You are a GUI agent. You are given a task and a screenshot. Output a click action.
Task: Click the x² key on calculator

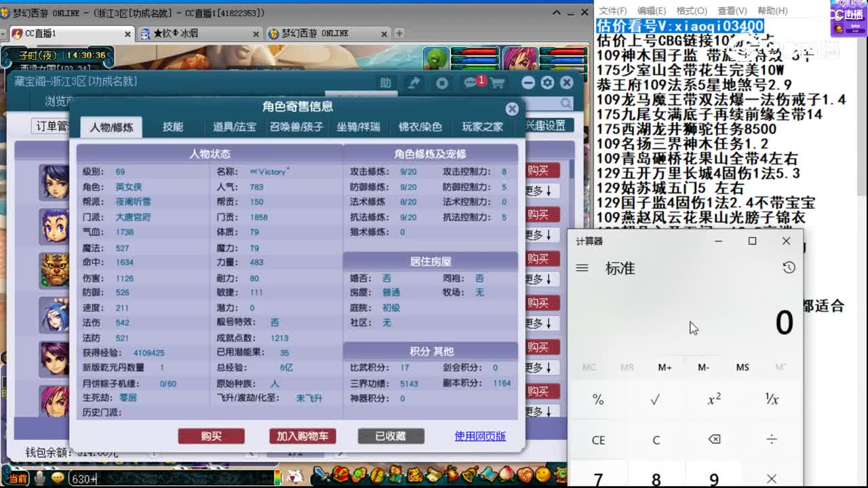(714, 400)
